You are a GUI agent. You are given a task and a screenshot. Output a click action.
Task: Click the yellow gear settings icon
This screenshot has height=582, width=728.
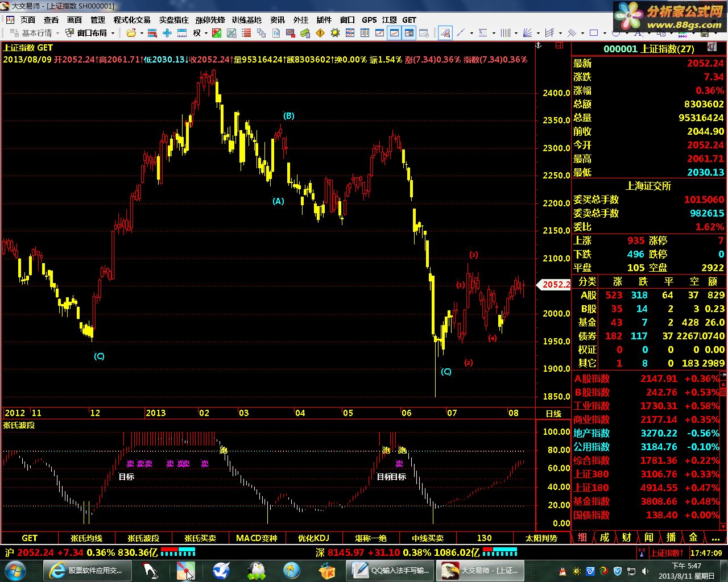(336, 33)
